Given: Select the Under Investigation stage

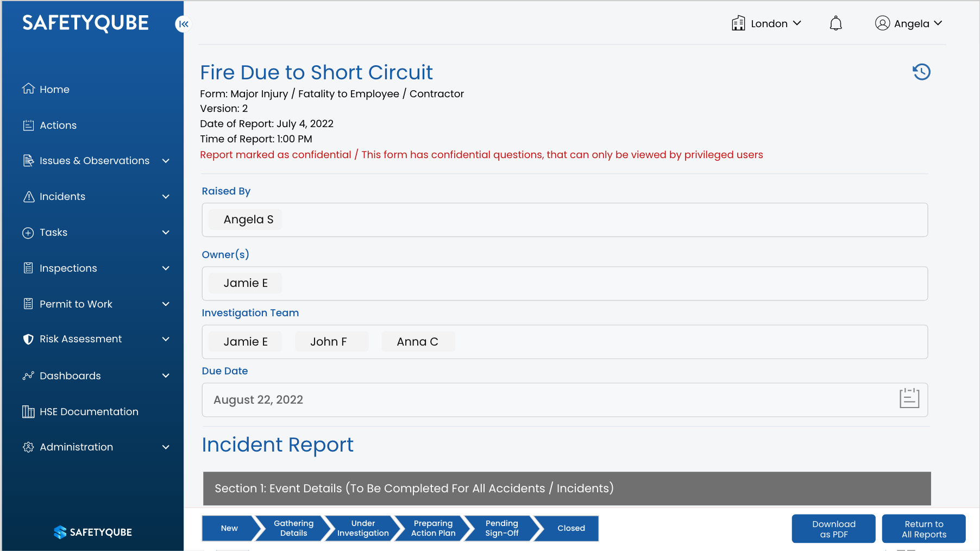Looking at the screenshot, I should [363, 528].
